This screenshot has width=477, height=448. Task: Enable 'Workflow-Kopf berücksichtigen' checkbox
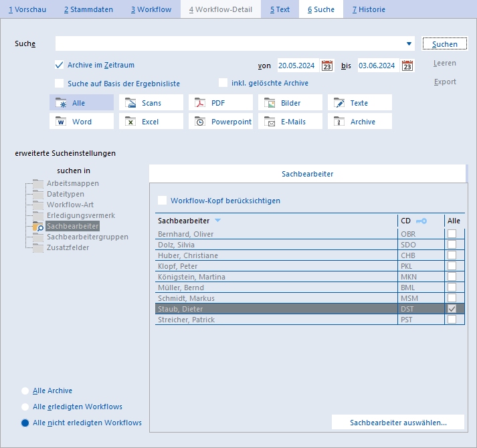tap(163, 201)
